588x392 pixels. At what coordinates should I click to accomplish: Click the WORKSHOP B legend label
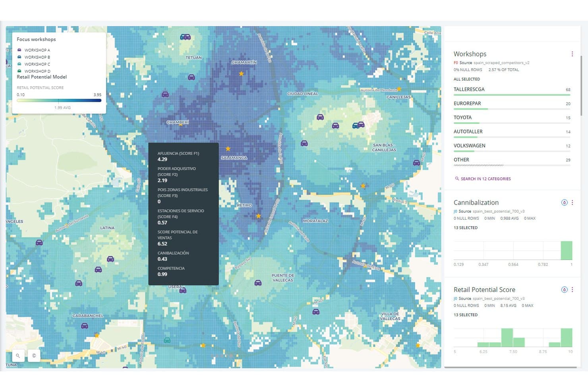pos(37,57)
